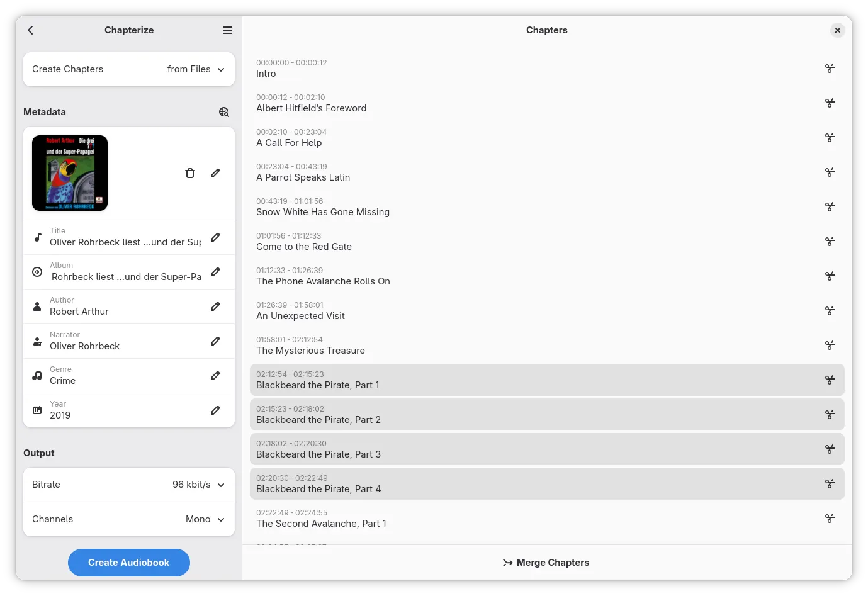Split The Phone Avalanche Rolls On chapter
868x596 pixels.
click(830, 276)
